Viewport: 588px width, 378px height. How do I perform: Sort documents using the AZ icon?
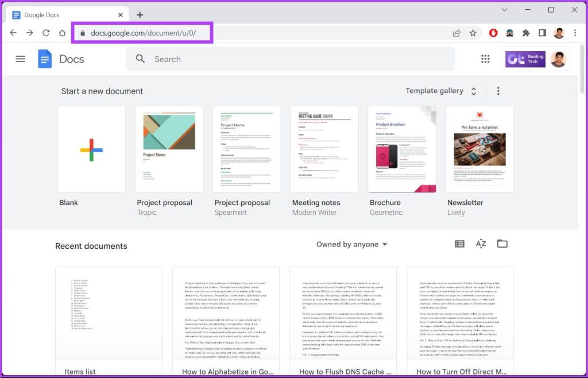click(481, 244)
